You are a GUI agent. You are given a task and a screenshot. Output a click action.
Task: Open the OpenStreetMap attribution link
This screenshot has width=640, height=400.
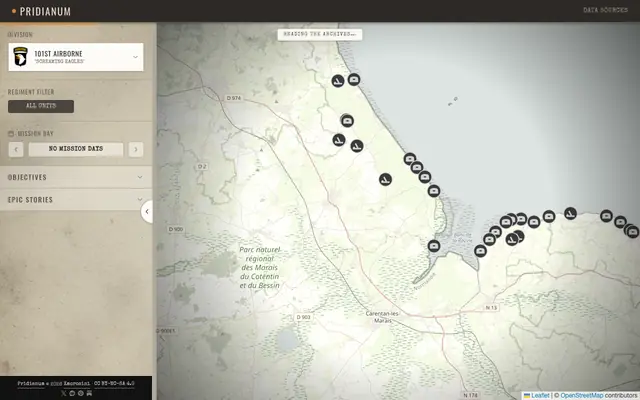[582, 396]
